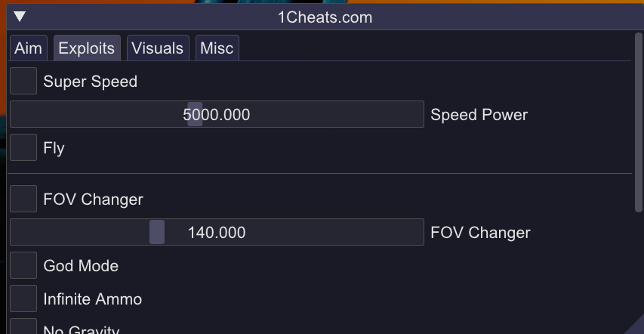Check the Infinite Ammo box
Viewport: 644px width, 334px height.
pos(23,298)
